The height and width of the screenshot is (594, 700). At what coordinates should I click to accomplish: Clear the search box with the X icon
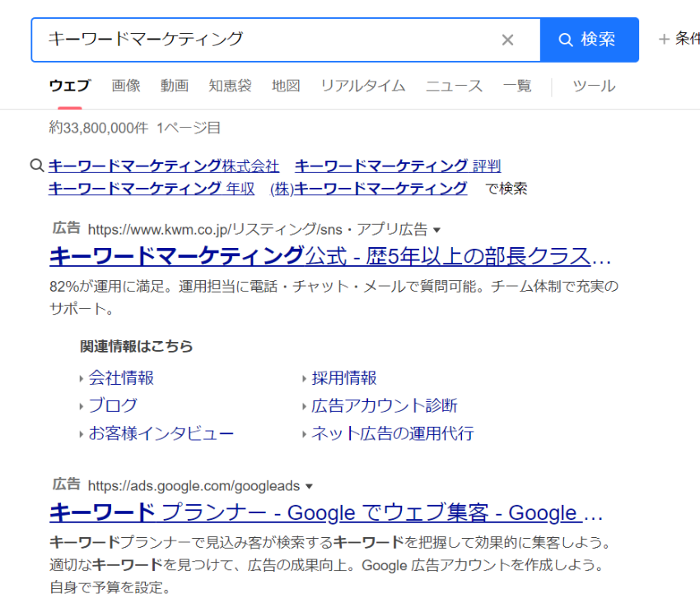[507, 40]
